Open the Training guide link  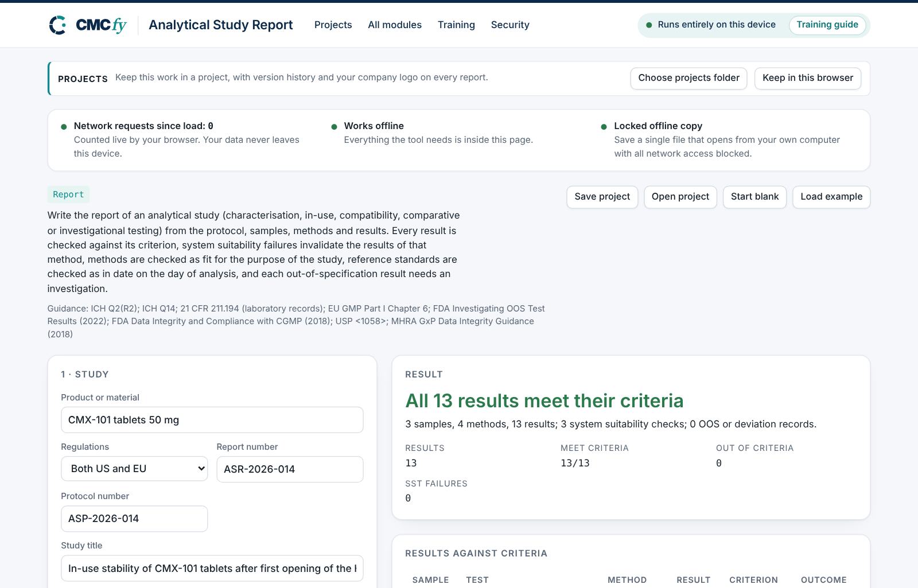coord(827,25)
